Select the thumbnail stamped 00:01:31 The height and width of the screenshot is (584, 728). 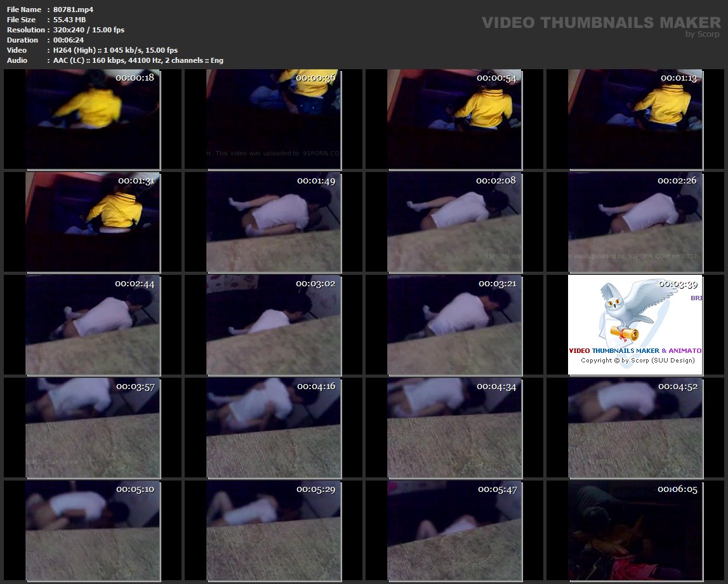[x=93, y=222]
